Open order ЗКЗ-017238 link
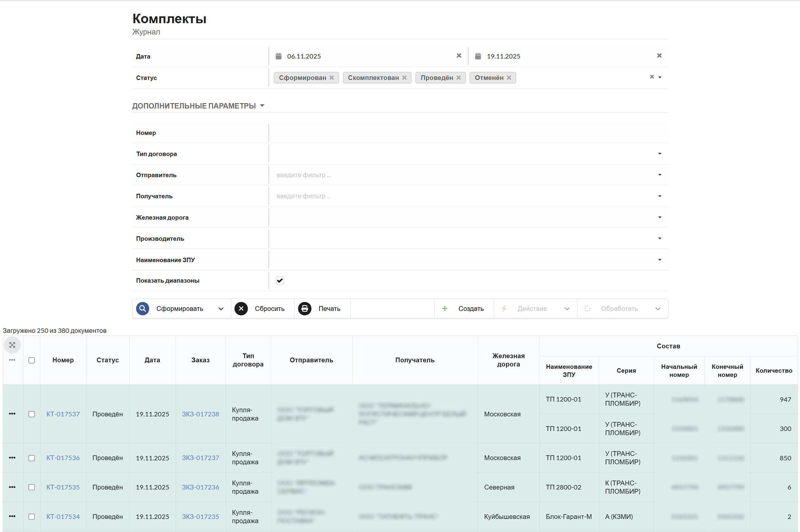This screenshot has height=532, width=800. click(201, 414)
